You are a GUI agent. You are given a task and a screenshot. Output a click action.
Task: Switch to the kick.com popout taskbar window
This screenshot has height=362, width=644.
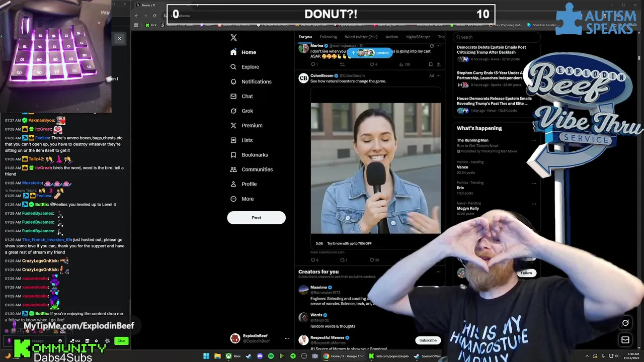[389, 356]
